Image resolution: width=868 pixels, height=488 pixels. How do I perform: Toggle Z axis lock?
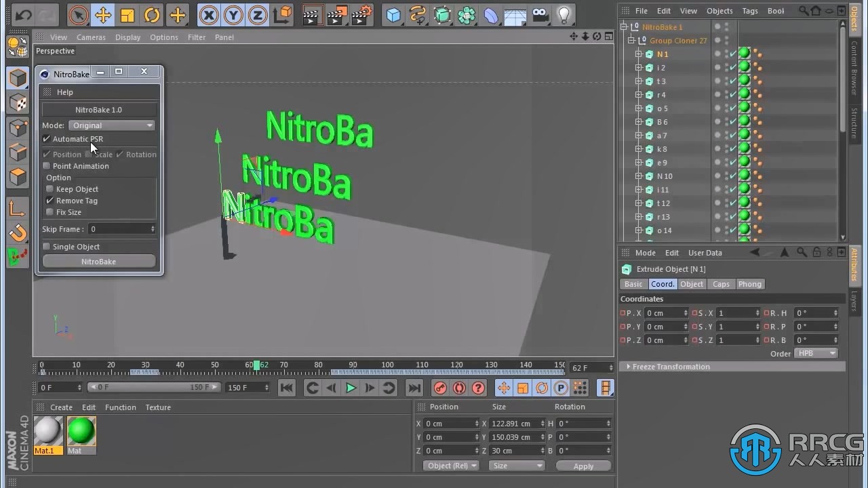click(x=258, y=14)
